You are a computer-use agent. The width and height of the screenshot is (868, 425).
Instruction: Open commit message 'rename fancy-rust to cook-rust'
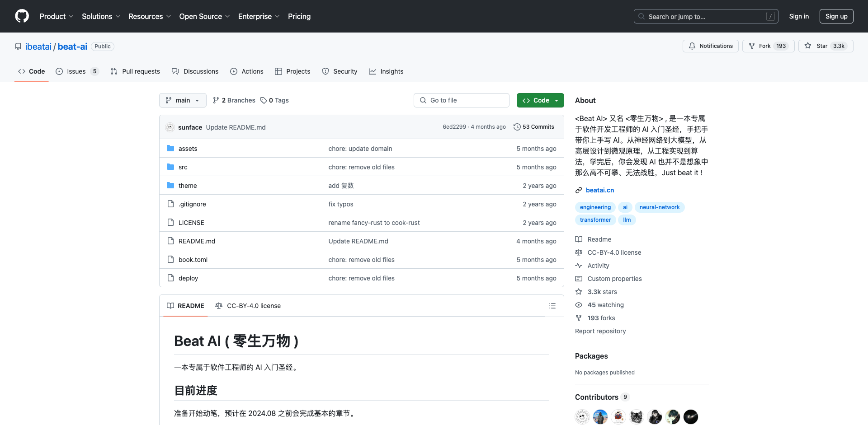pyautogui.click(x=374, y=223)
